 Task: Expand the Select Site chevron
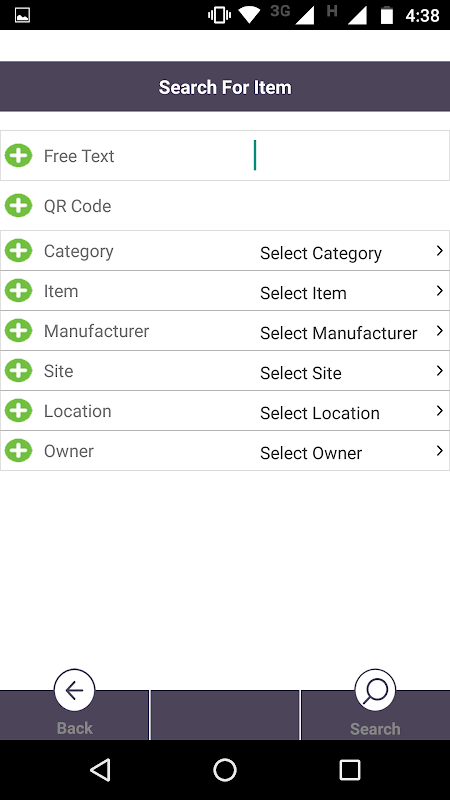[x=439, y=371]
